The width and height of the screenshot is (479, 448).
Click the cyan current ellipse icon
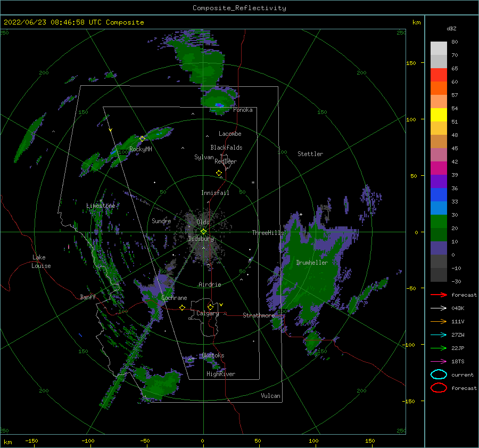click(439, 374)
